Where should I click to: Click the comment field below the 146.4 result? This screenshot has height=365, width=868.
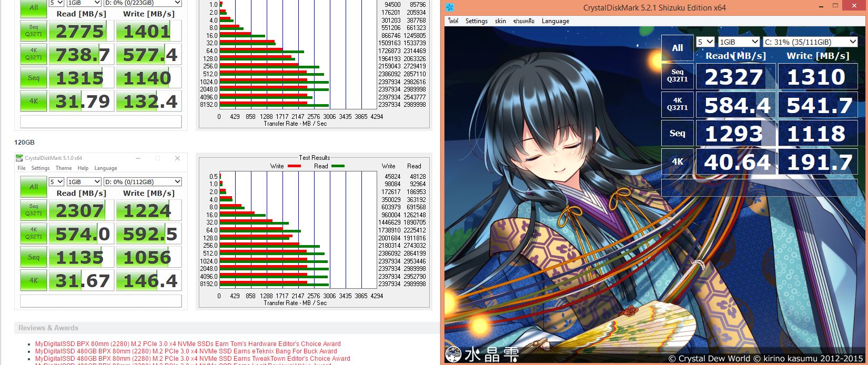(100, 301)
